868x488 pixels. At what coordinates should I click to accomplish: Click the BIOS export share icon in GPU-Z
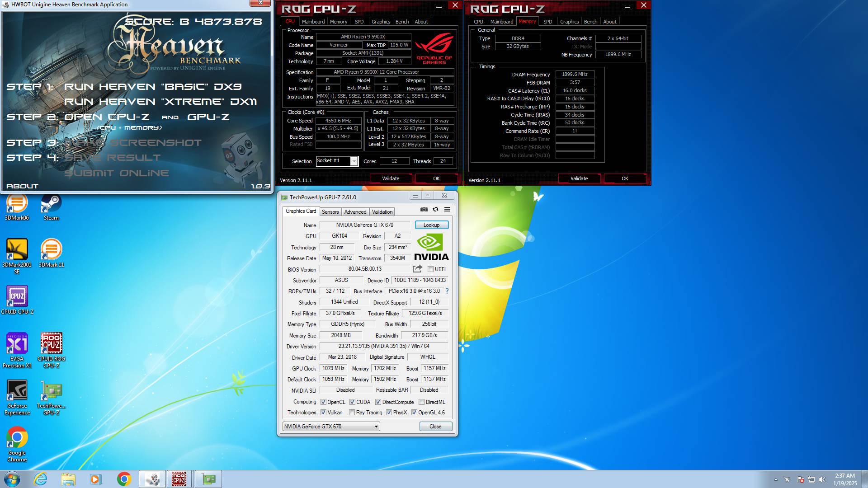417,269
